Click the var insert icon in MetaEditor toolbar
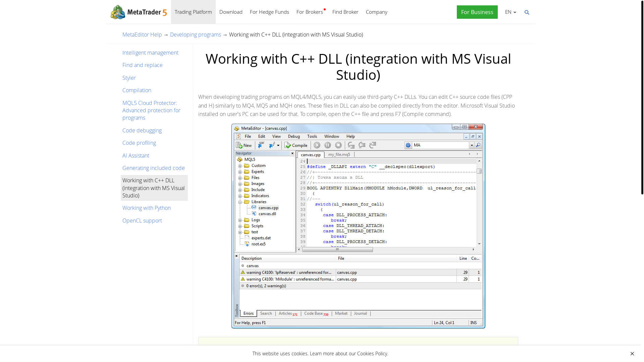Viewport: 644px width, 362px height. 261,145
